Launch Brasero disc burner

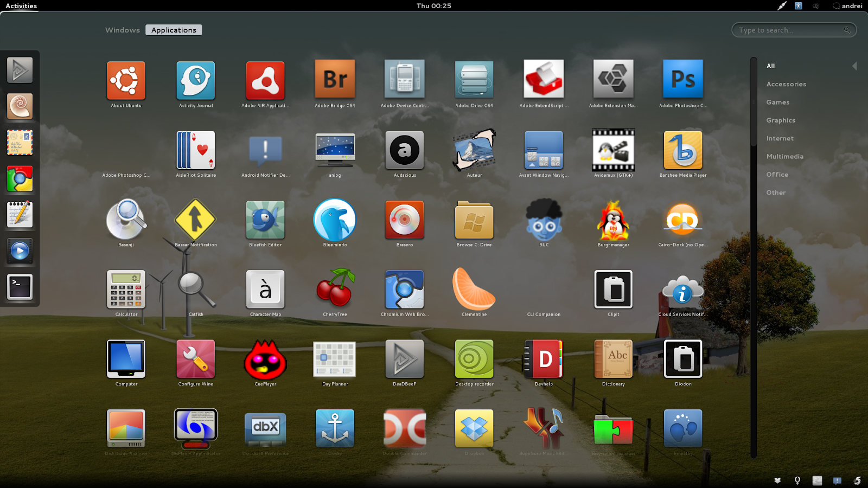pos(405,220)
